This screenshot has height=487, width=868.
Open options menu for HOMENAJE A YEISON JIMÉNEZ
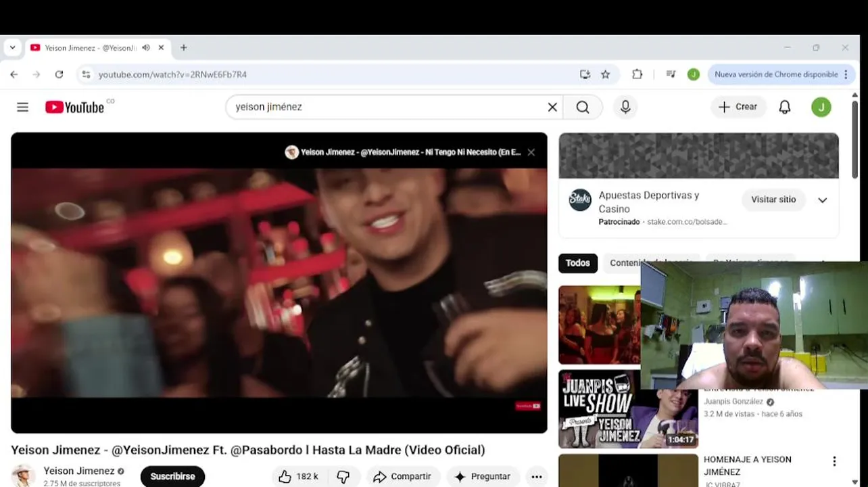pos(834,461)
